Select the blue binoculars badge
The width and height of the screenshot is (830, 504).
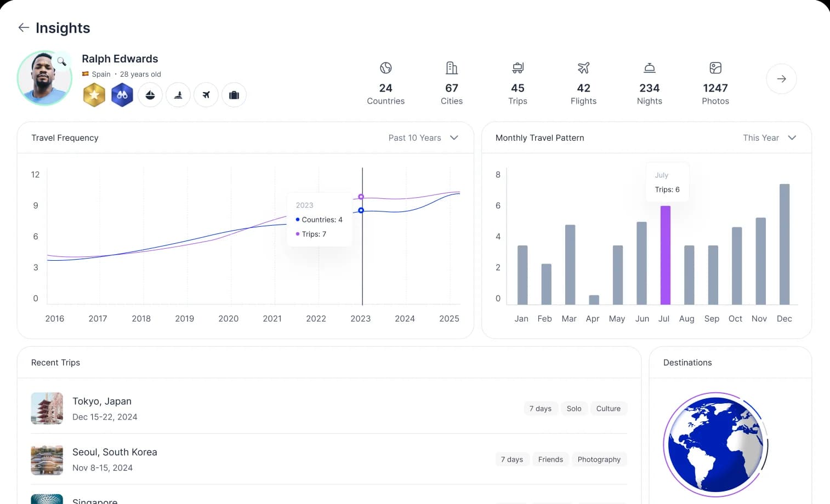tap(122, 95)
